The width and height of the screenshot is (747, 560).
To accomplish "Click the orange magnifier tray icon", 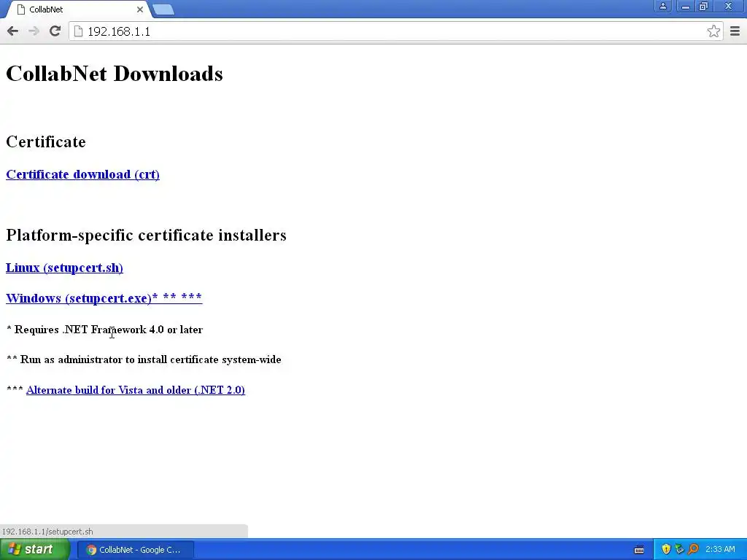I will pyautogui.click(x=693, y=550).
